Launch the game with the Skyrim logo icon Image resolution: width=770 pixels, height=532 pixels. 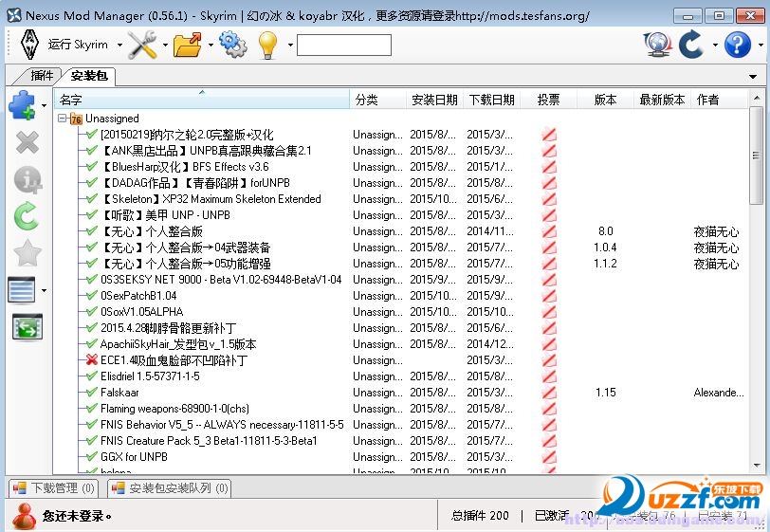[x=30, y=45]
